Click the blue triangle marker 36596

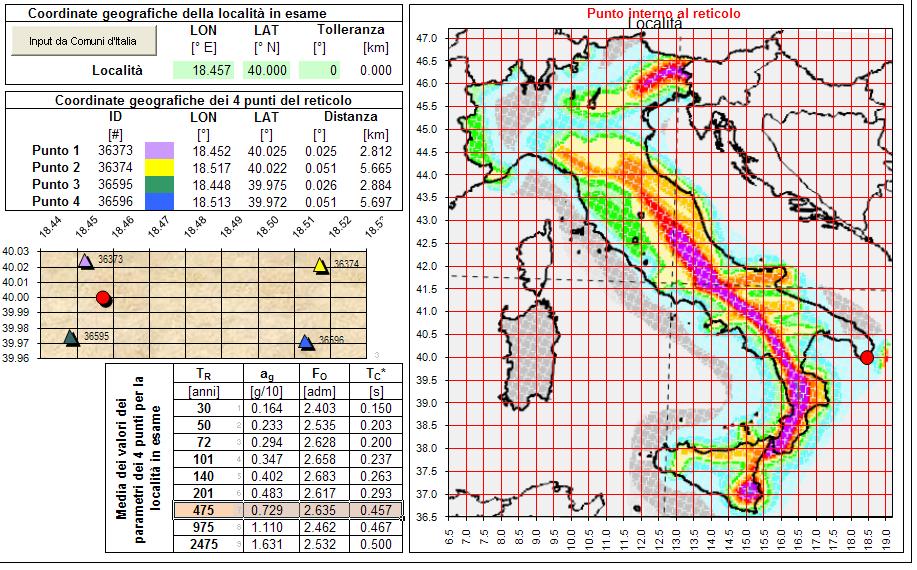click(306, 342)
